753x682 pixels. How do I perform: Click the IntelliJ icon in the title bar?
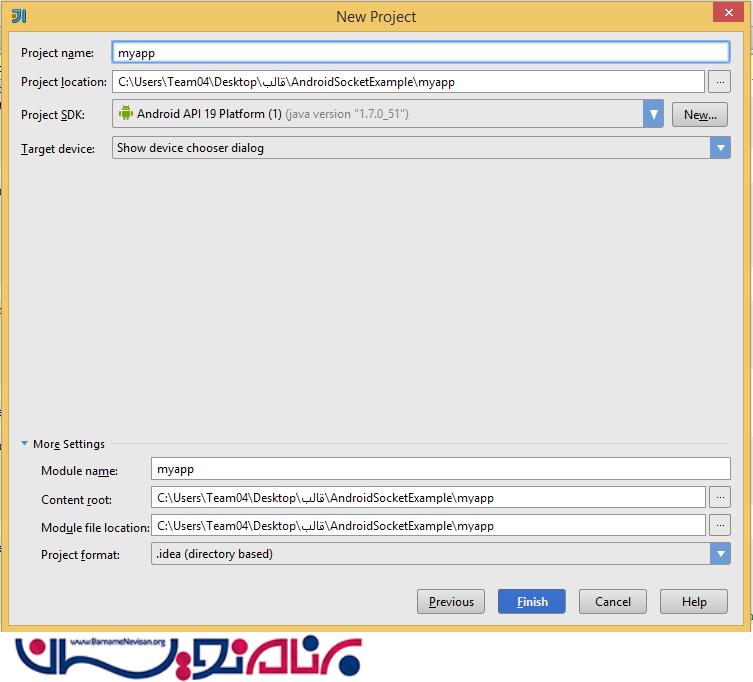[18, 16]
